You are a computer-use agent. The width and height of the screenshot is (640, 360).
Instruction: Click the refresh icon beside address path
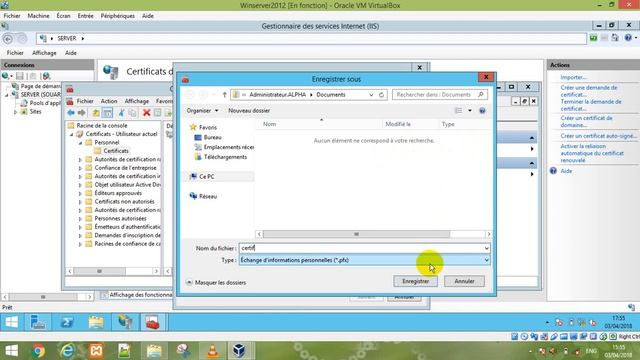coord(381,95)
